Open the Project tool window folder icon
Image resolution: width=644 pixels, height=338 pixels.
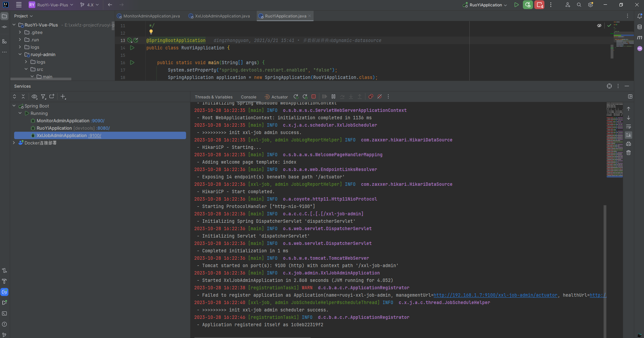click(x=4, y=16)
